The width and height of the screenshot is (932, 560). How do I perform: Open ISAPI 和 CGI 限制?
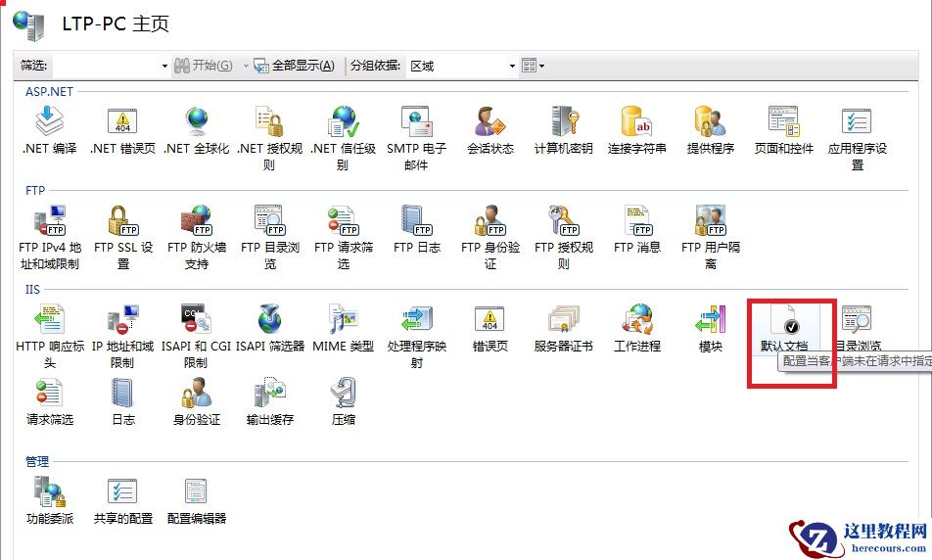click(x=196, y=336)
